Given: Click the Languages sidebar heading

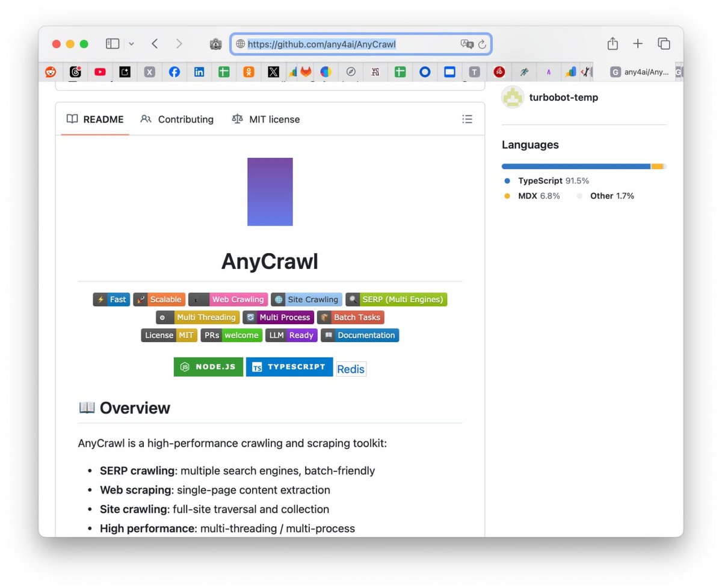Looking at the screenshot, I should pos(530,145).
